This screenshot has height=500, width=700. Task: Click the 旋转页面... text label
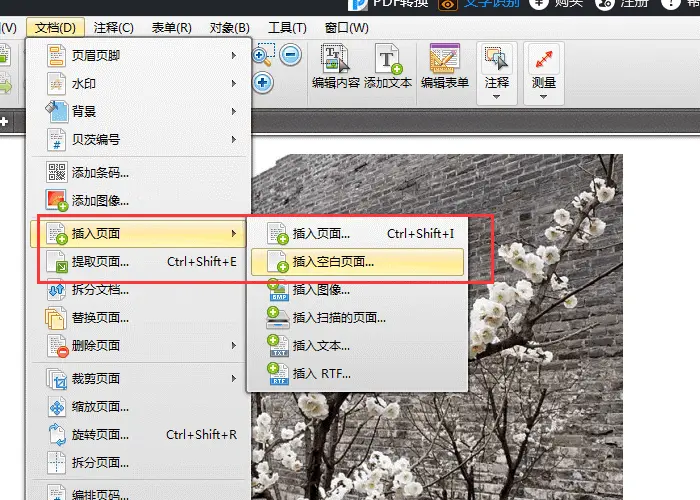100,435
